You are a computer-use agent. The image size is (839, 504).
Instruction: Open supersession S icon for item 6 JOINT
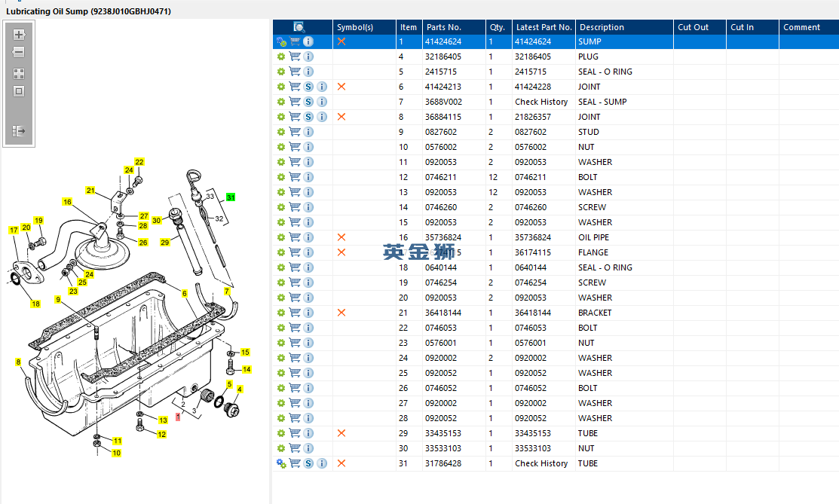pyautogui.click(x=308, y=87)
